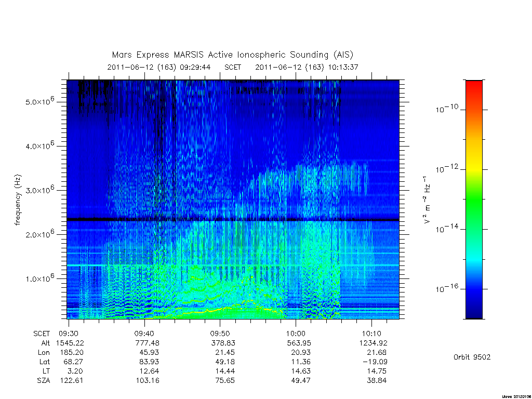Click the dark horizontal band near 2.3 MHz in the spectrogram

[x=233, y=220]
